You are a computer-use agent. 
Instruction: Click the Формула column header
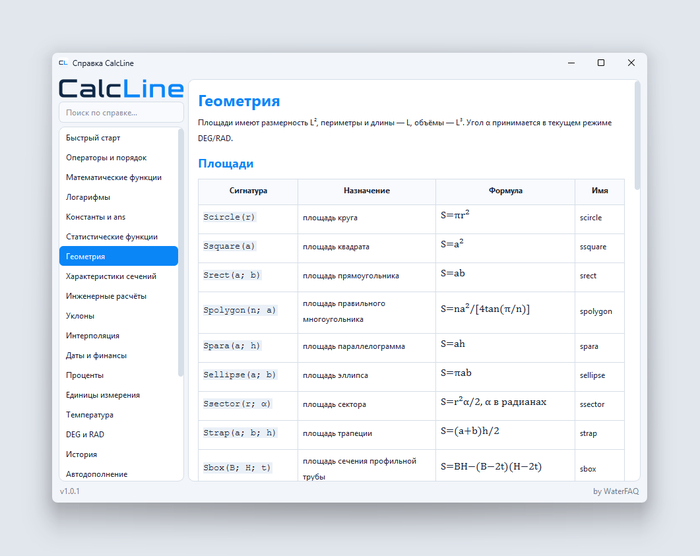[x=505, y=191]
